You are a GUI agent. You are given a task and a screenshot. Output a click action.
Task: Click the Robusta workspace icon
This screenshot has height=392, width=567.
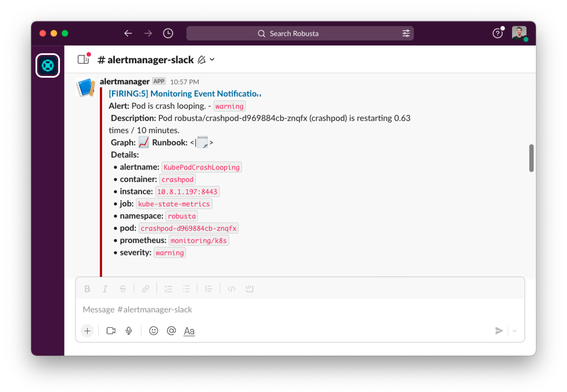pos(48,65)
